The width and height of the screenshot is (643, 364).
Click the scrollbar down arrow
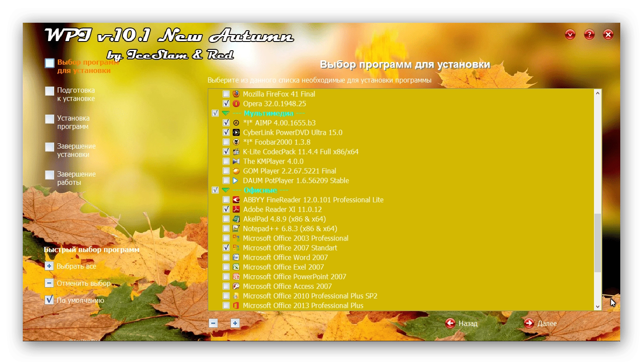[598, 307]
